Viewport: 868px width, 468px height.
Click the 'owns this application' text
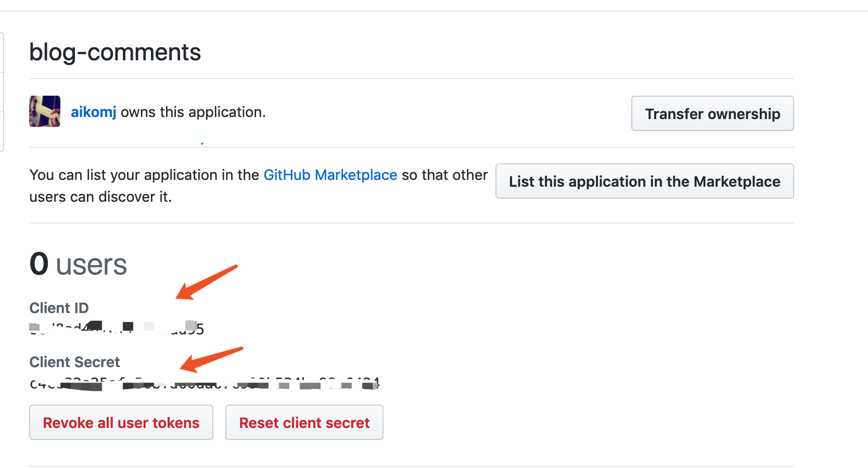pos(193,112)
